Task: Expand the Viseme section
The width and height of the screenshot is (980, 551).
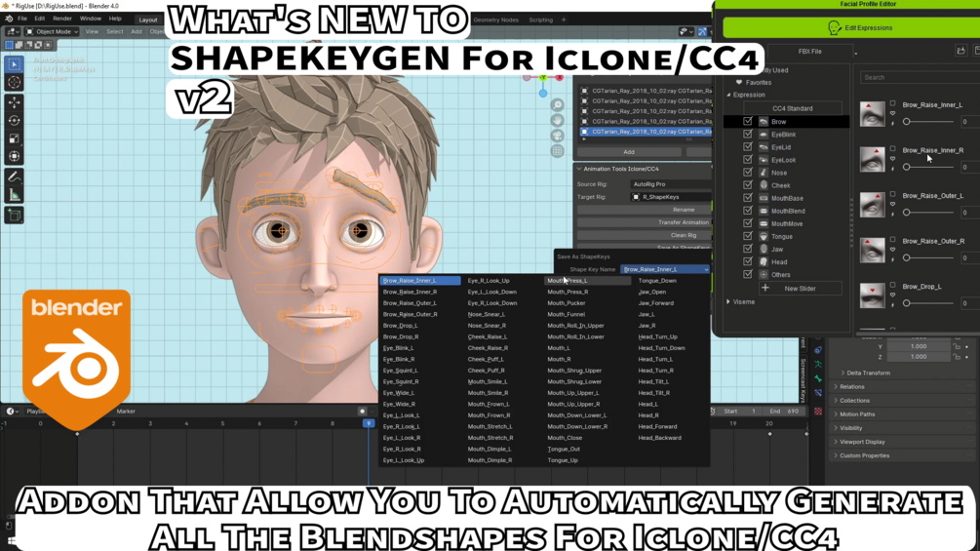Action: 728,301
